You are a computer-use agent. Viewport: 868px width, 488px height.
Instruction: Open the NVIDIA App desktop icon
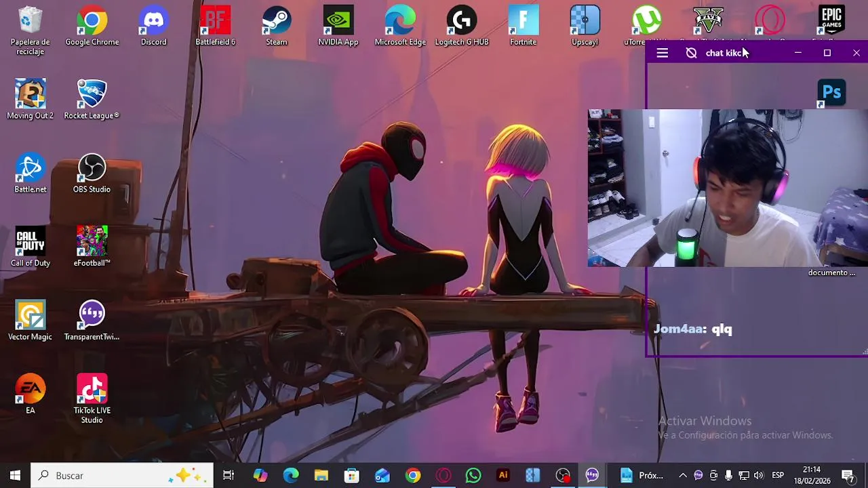[x=338, y=27]
